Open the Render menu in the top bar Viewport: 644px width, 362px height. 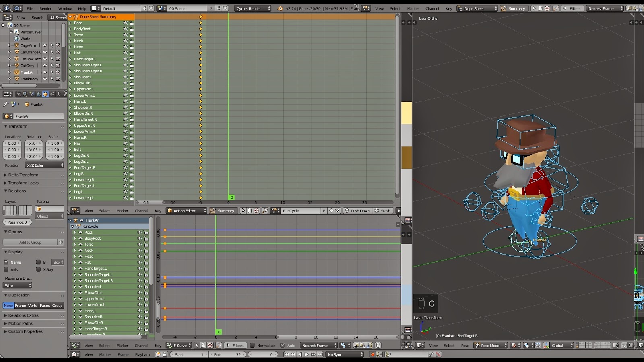coord(45,8)
